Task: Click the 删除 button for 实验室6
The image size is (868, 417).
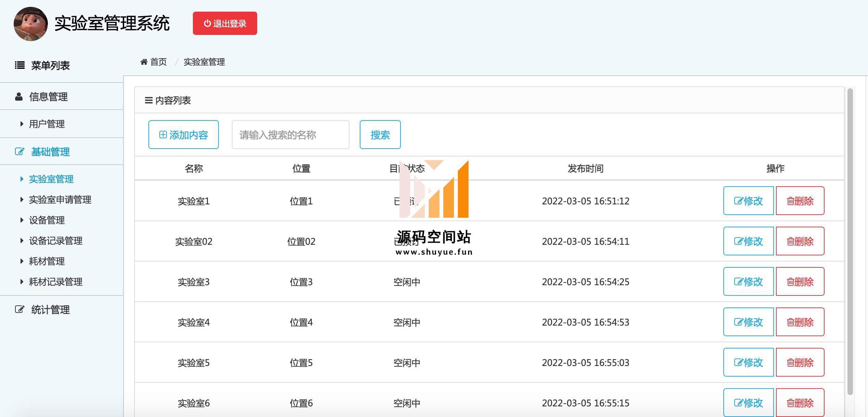Action: click(x=800, y=403)
